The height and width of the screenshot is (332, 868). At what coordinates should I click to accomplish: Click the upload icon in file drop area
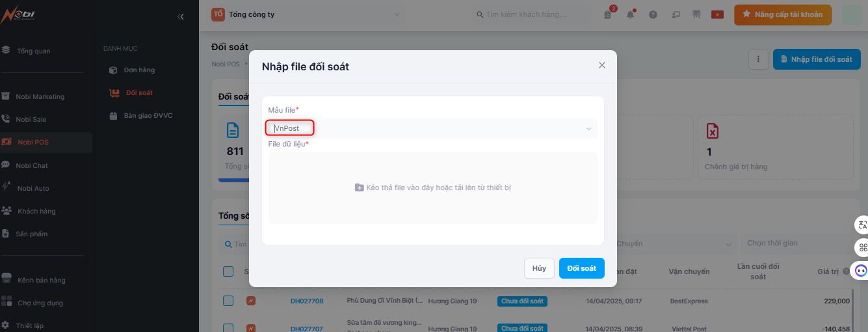click(x=359, y=187)
